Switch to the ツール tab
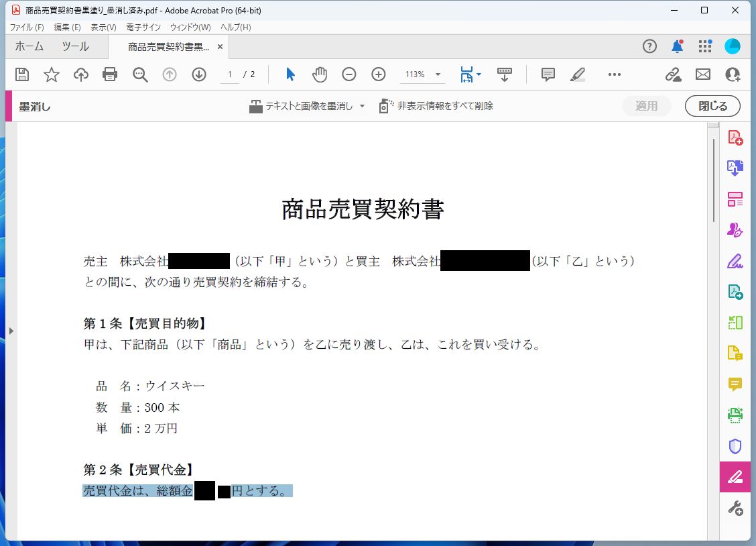The height and width of the screenshot is (546, 756). point(75,46)
